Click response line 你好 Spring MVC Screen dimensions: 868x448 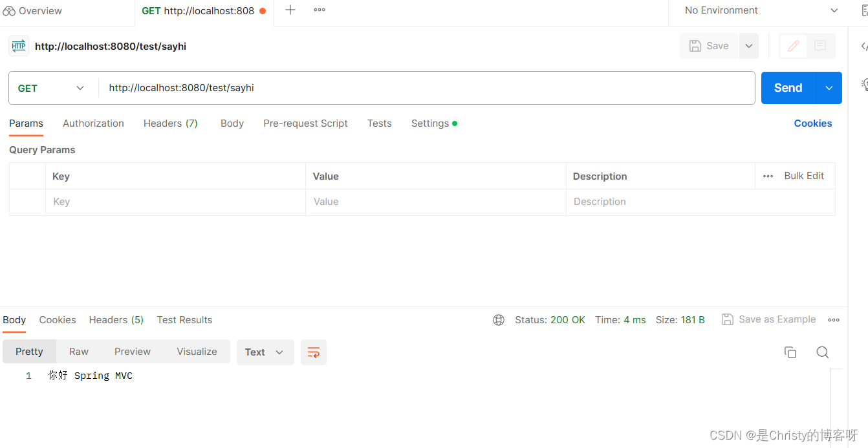91,376
